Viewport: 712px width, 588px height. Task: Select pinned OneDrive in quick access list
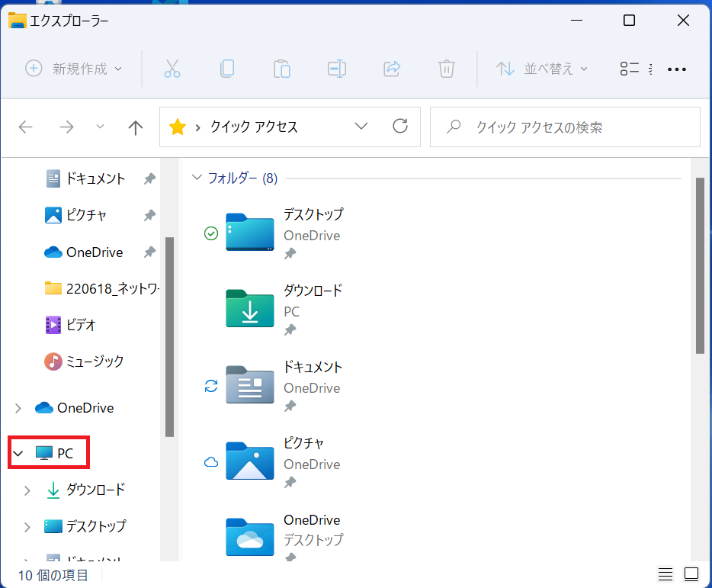click(95, 252)
